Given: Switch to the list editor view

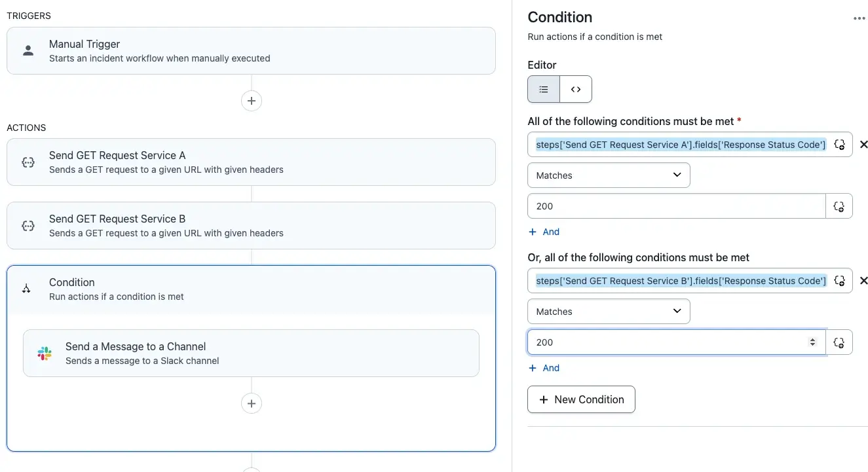Looking at the screenshot, I should click(x=544, y=90).
